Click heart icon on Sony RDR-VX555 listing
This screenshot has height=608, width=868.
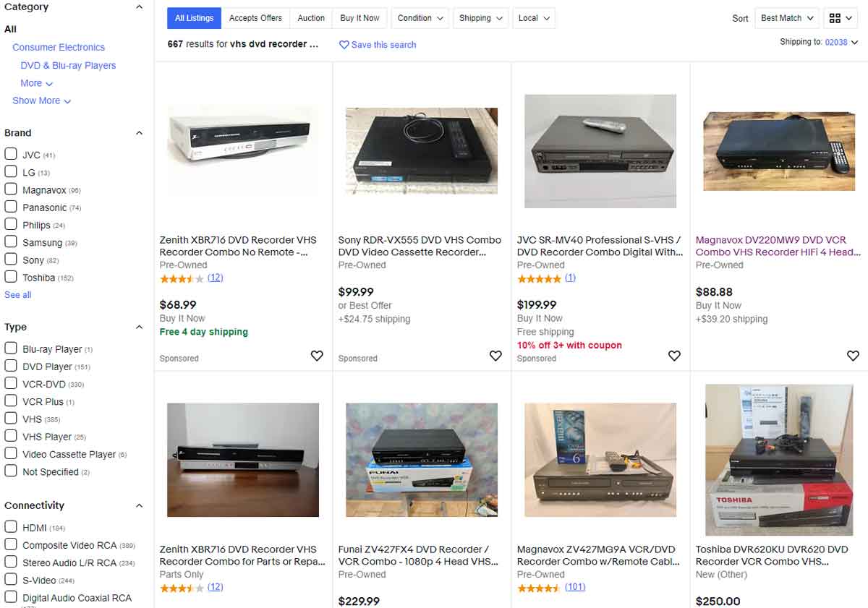(495, 356)
